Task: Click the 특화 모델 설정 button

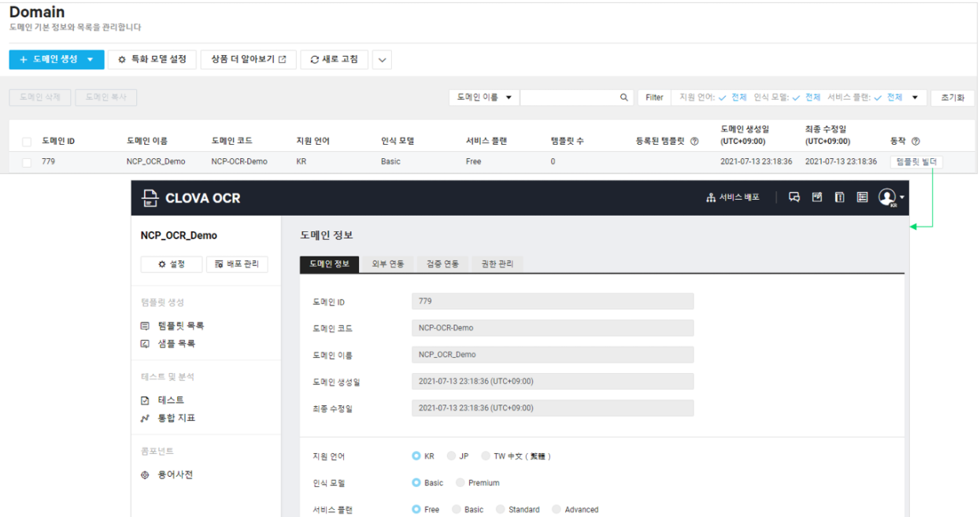Action: coord(151,59)
